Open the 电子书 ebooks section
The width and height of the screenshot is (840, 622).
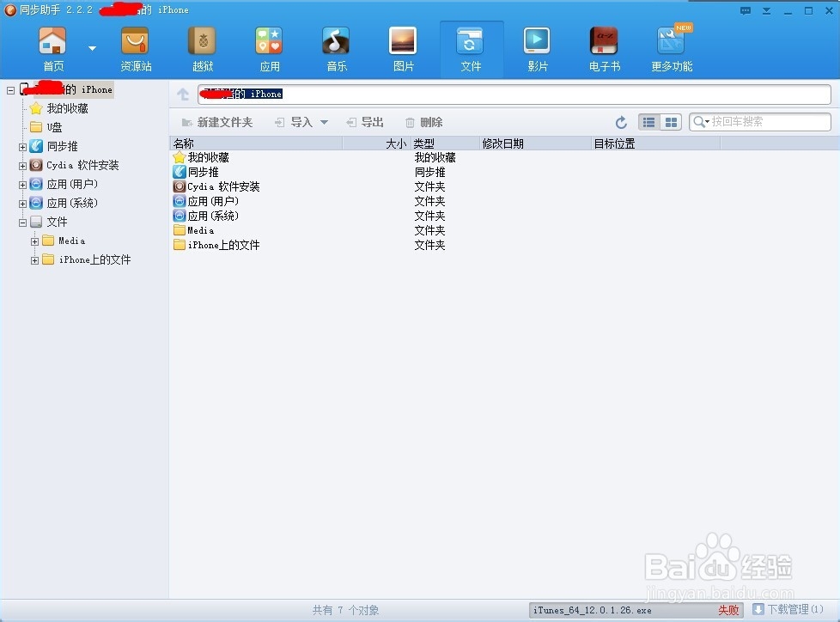(605, 49)
